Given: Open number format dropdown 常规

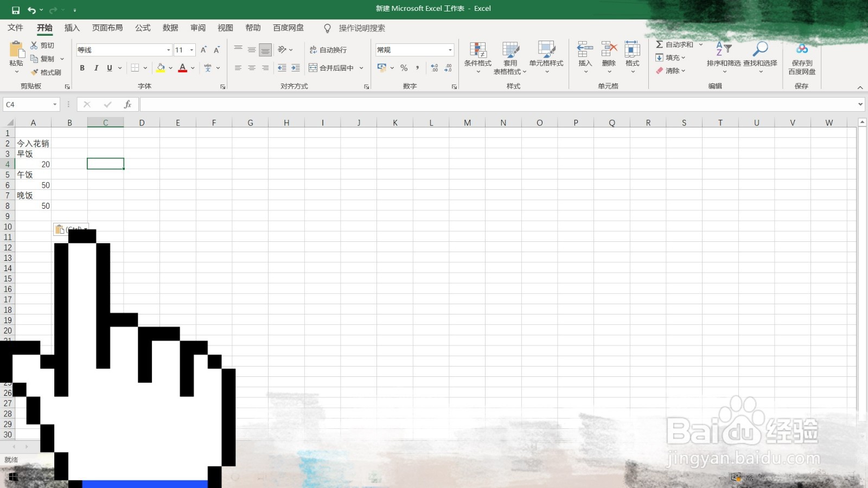Looking at the screenshot, I should tap(450, 50).
